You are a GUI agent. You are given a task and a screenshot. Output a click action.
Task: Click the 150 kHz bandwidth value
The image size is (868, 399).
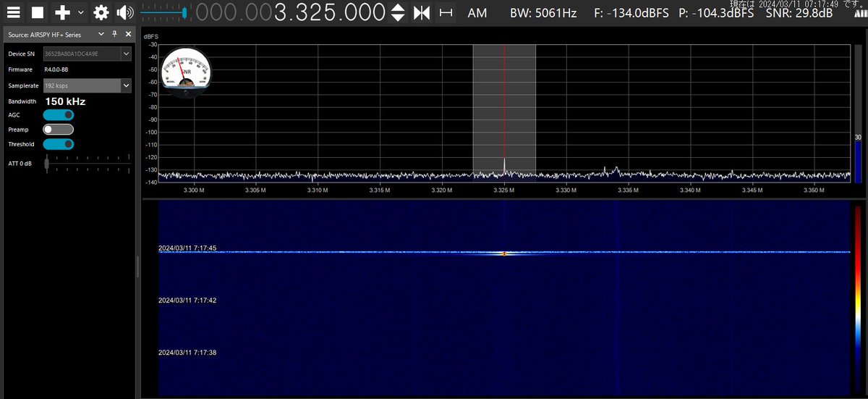coord(65,101)
